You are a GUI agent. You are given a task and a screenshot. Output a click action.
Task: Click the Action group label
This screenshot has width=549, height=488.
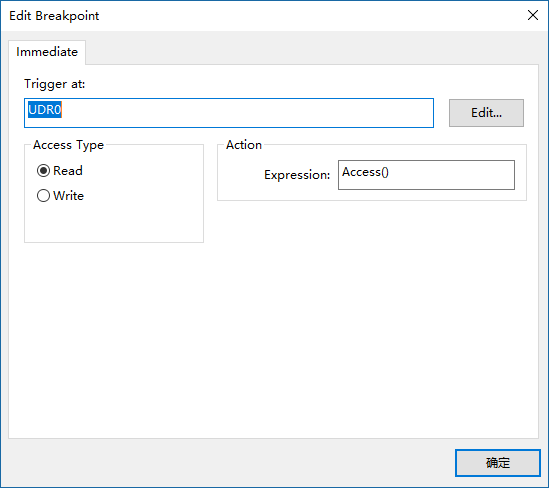244,145
